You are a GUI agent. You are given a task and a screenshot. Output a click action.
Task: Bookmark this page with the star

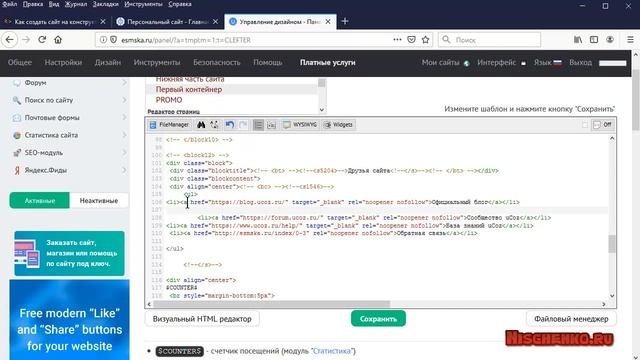425,40
